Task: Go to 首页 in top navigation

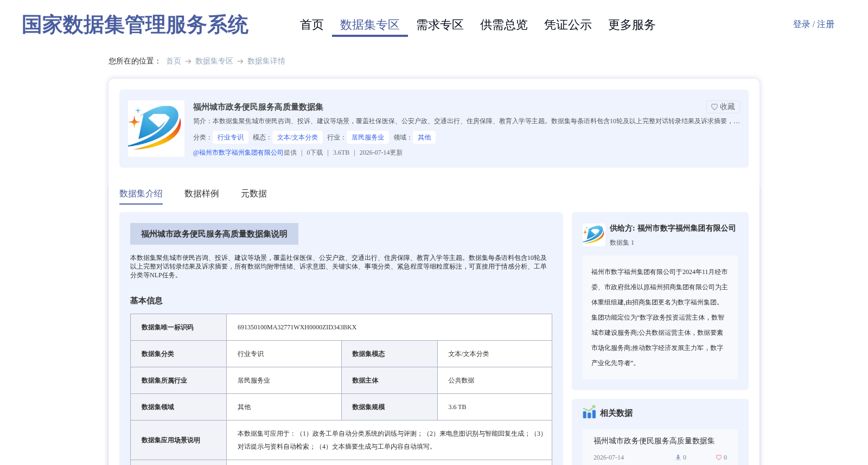Action: pyautogui.click(x=312, y=25)
